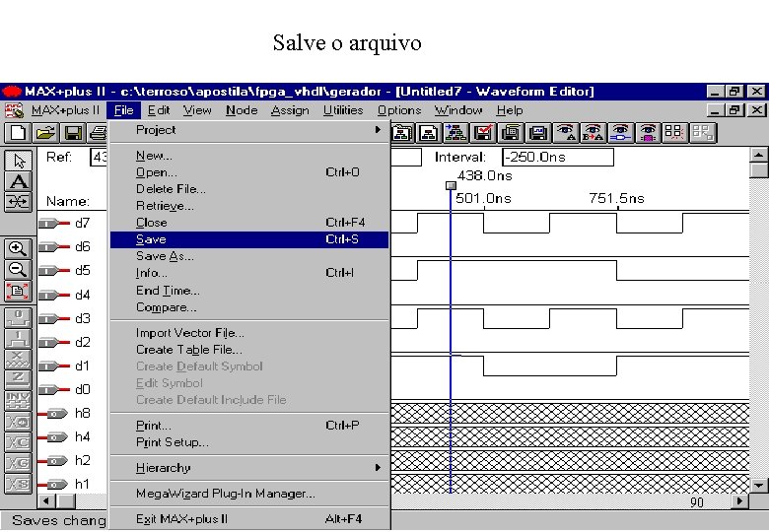
Task: Open the Hierarchy Display toolbar icon
Action: coord(429,133)
